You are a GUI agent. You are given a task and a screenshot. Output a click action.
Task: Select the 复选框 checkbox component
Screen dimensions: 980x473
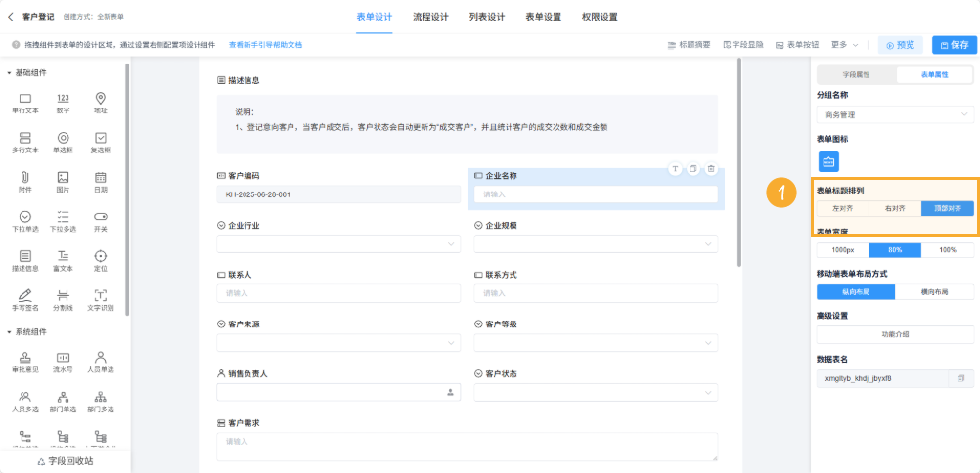100,143
